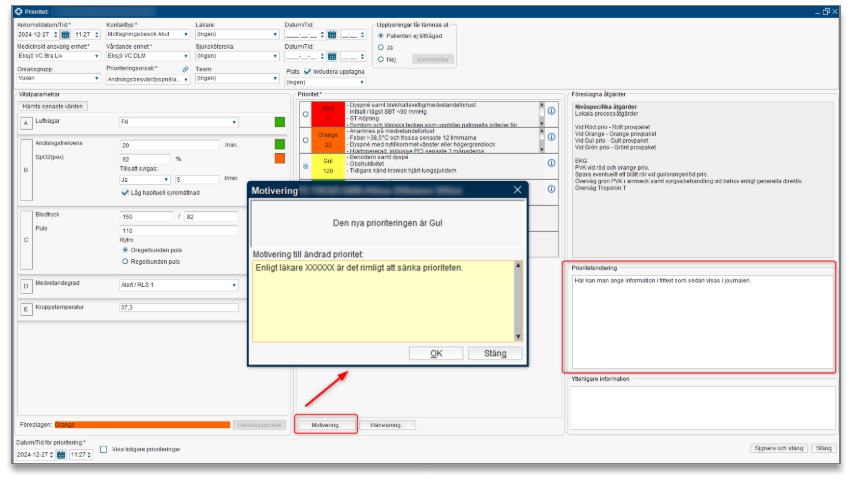Toggle the Låg habituell syremättnad checkbox
This screenshot has width=854, height=482.
[125, 193]
